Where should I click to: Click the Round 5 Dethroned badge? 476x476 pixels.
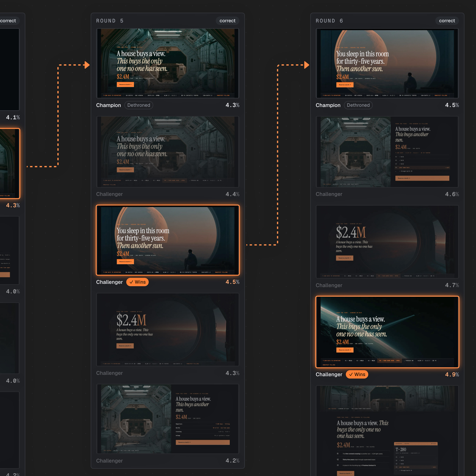139,105
